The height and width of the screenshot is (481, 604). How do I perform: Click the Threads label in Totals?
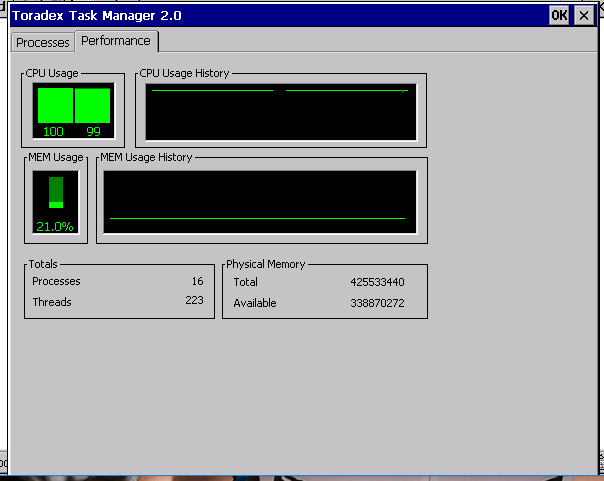click(x=52, y=302)
